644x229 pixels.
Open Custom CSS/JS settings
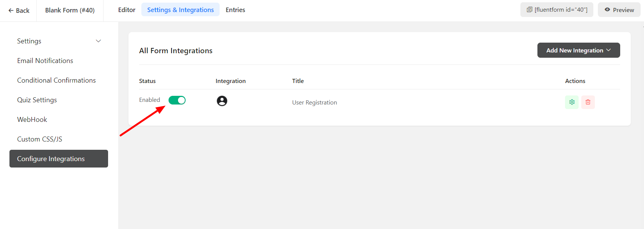40,139
